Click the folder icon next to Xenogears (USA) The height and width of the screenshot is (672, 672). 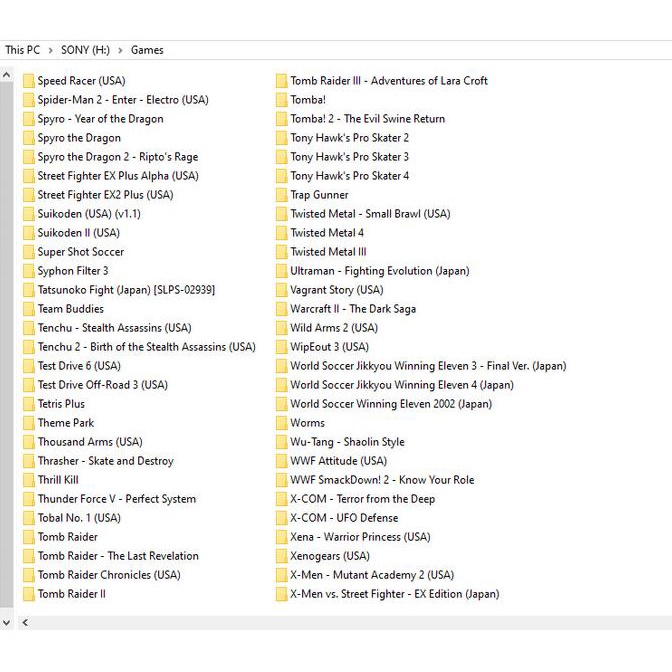click(282, 556)
